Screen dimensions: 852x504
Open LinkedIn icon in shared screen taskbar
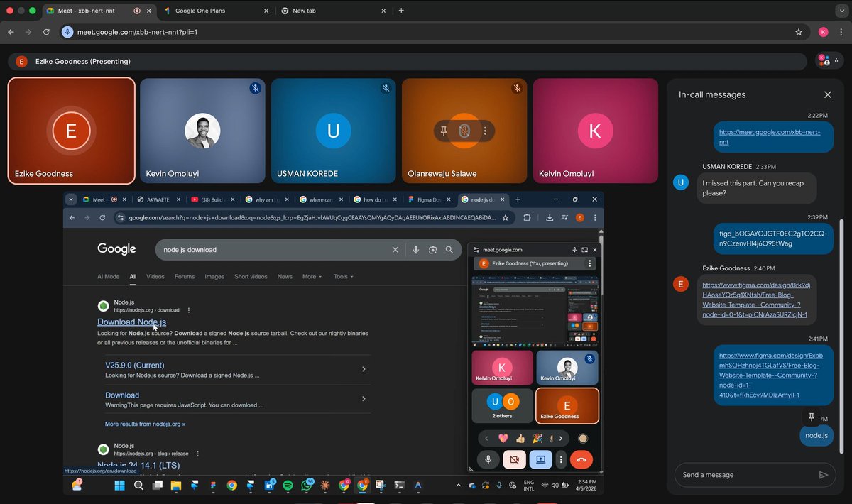(270, 486)
